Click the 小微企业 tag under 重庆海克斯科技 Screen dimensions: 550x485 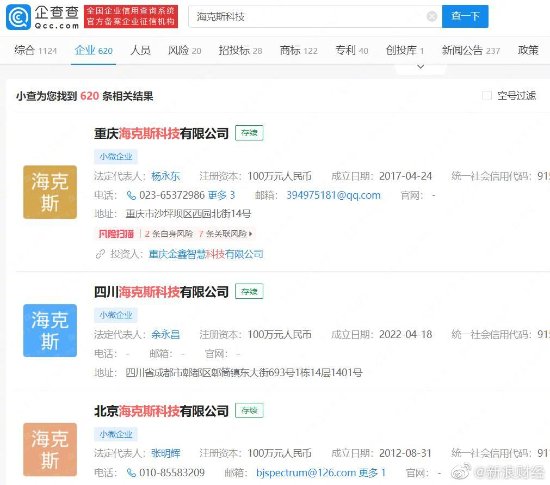point(115,156)
